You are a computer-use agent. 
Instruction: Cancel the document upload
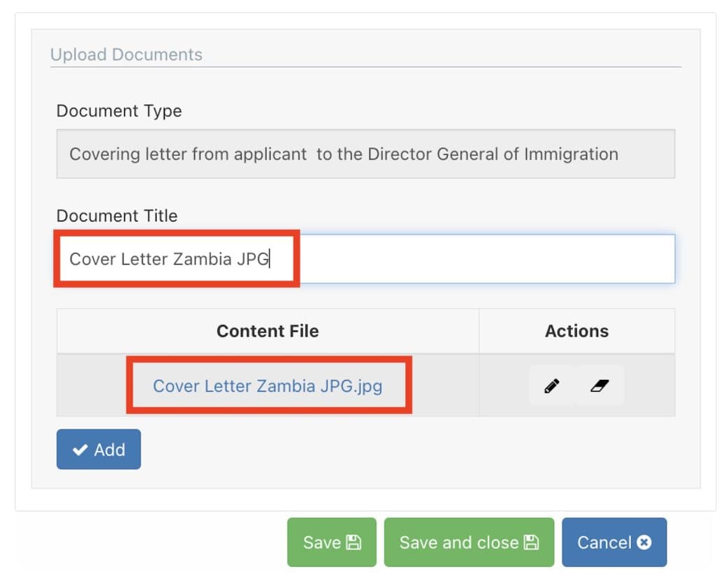point(613,542)
